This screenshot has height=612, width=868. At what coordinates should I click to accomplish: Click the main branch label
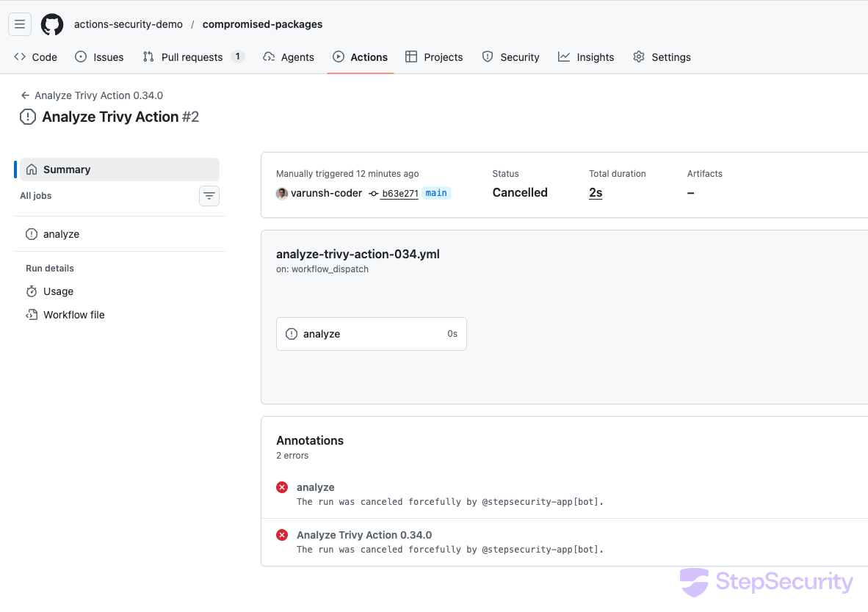pyautogui.click(x=436, y=192)
